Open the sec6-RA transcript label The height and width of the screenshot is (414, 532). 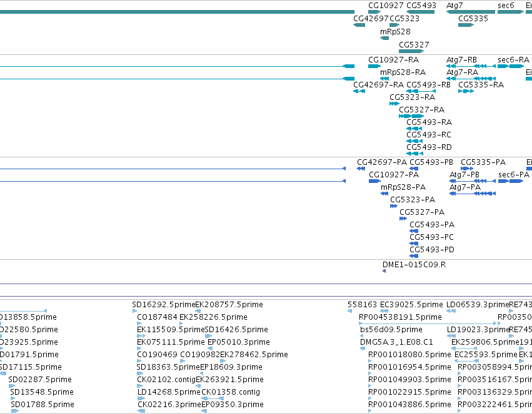pyautogui.click(x=513, y=60)
